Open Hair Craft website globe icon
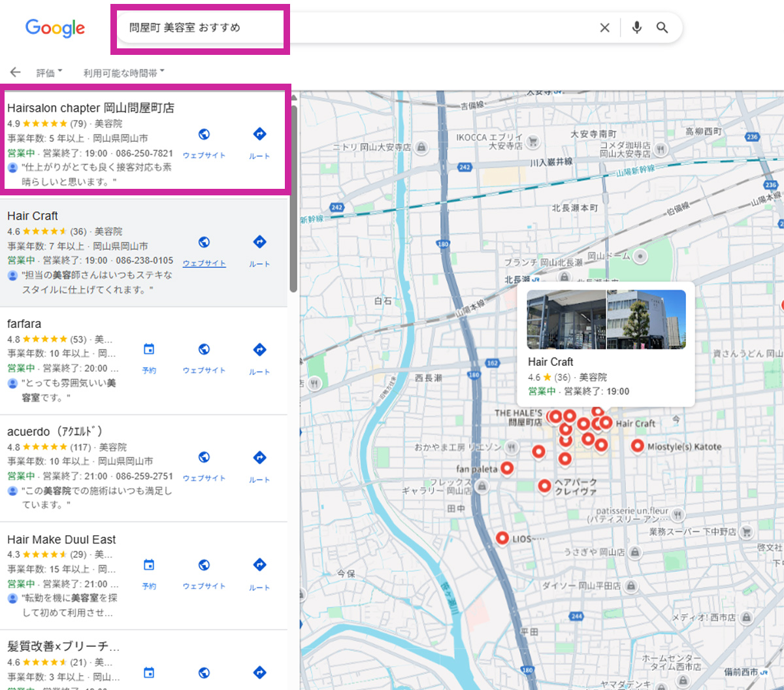Screen dimensions: 784x690 click(204, 242)
